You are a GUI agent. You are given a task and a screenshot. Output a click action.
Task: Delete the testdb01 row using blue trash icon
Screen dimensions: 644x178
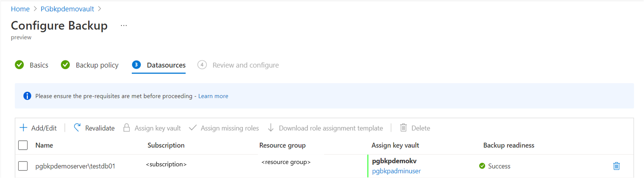click(616, 166)
